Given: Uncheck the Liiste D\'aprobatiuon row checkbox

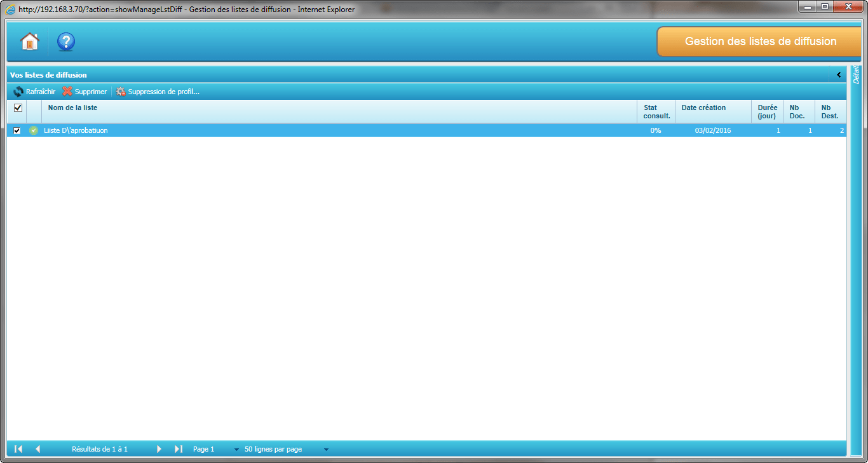Looking at the screenshot, I should pos(17,130).
